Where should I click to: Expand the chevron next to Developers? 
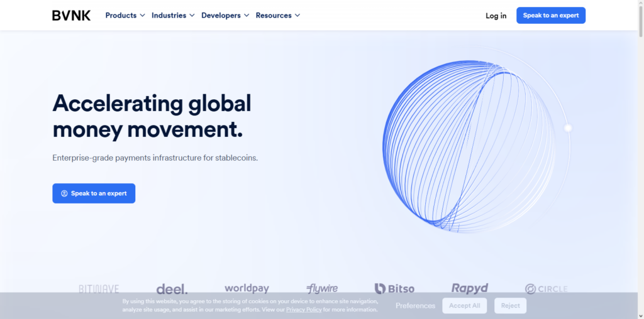(x=246, y=15)
